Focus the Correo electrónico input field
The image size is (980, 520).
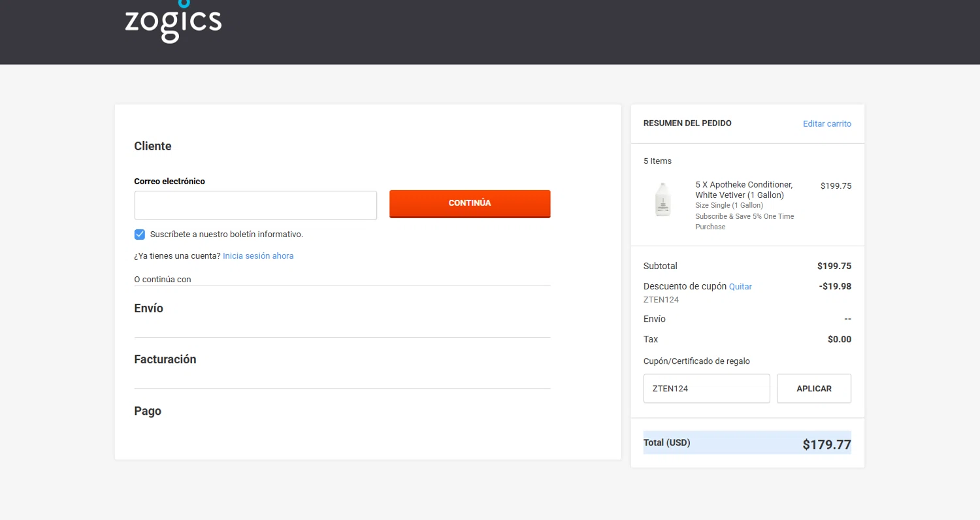click(x=255, y=205)
